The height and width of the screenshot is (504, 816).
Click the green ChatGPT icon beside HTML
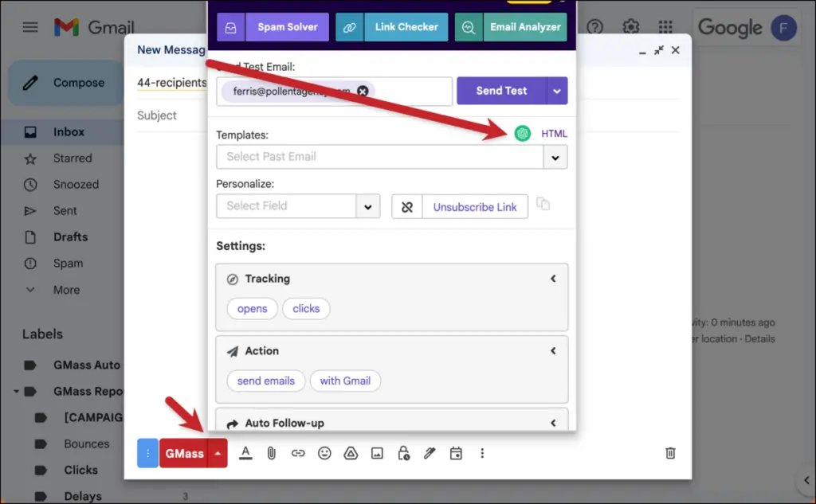point(523,134)
